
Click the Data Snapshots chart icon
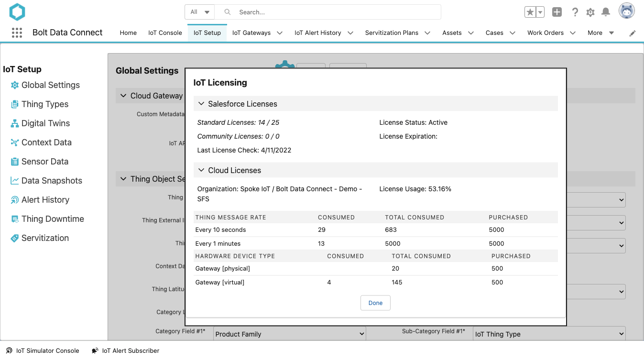coord(15,181)
